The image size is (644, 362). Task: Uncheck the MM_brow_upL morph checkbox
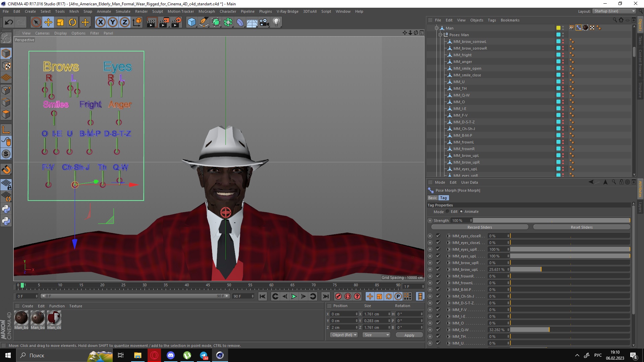pos(438,269)
